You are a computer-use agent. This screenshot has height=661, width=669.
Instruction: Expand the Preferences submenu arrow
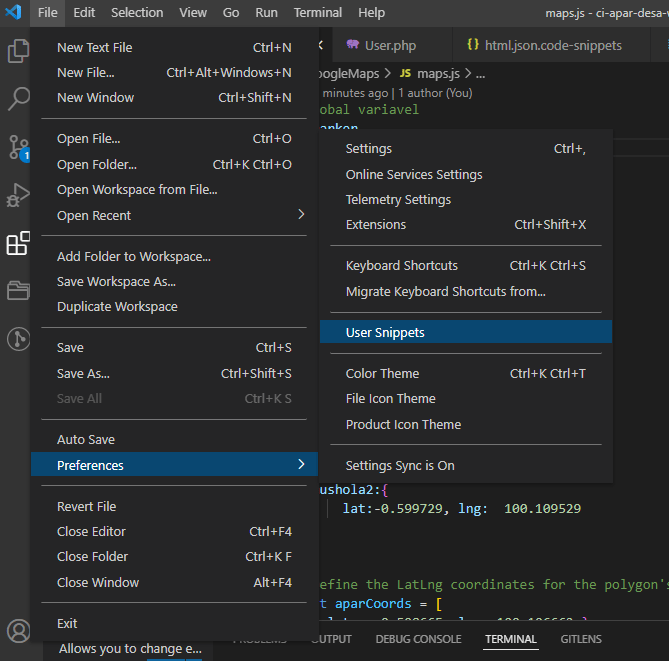pyautogui.click(x=301, y=464)
